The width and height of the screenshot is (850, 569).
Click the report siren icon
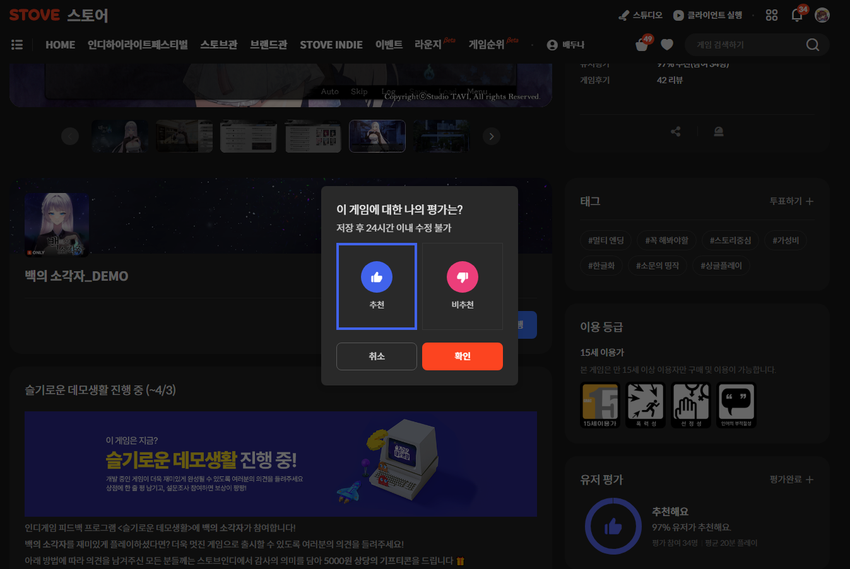point(718,131)
